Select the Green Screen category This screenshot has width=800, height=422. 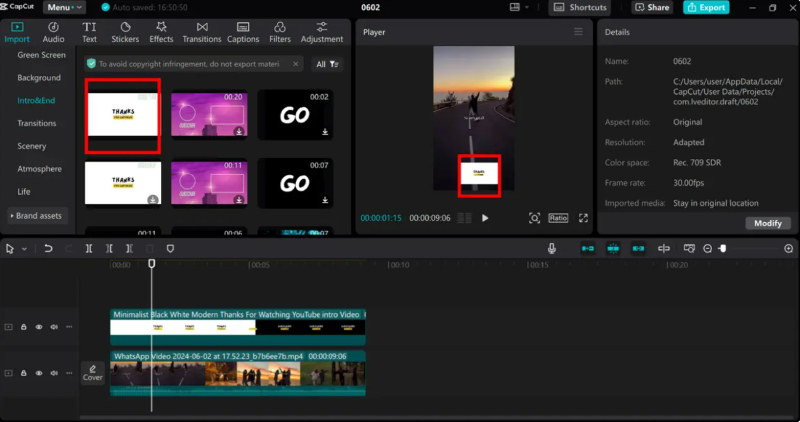coord(42,55)
